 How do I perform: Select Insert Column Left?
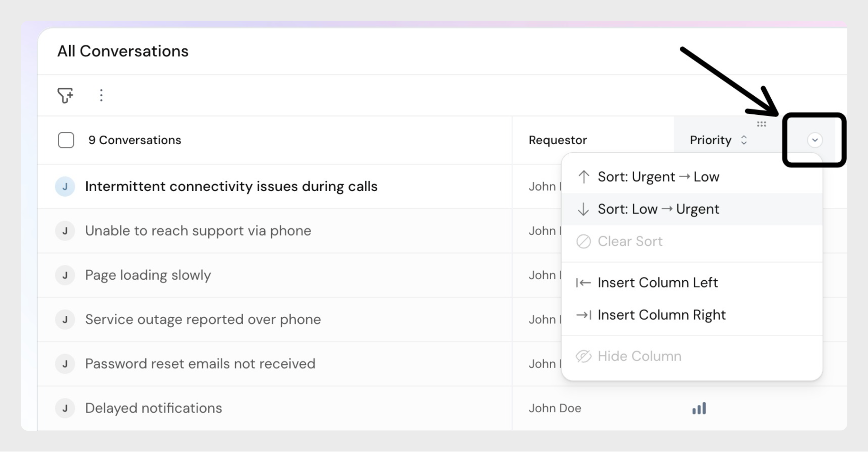click(x=657, y=282)
